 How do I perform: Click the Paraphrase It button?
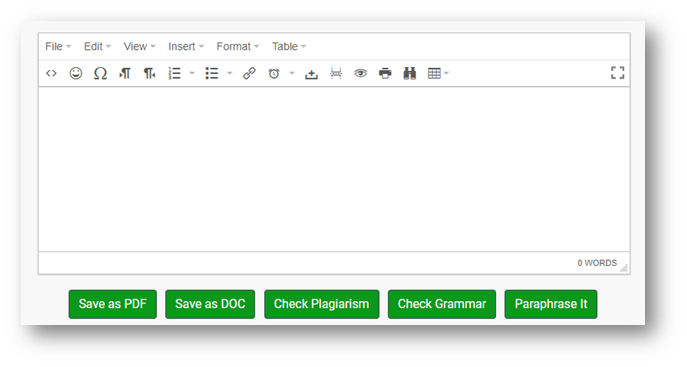point(551,304)
